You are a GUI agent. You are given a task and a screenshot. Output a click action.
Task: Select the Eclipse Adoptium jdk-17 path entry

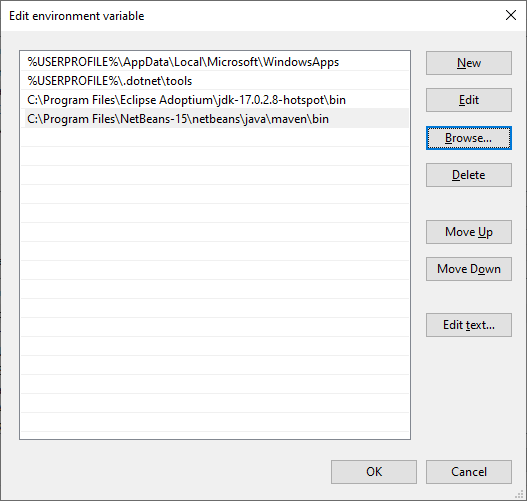215,100
